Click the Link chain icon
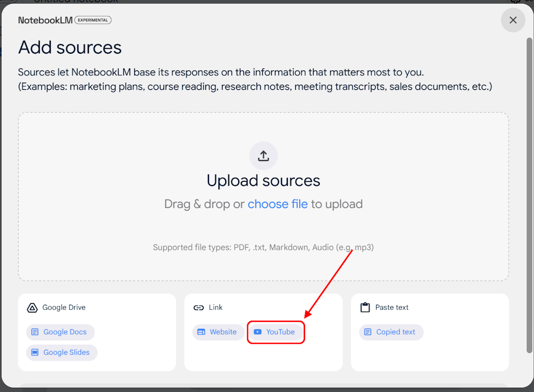534x392 pixels. pyautogui.click(x=199, y=308)
